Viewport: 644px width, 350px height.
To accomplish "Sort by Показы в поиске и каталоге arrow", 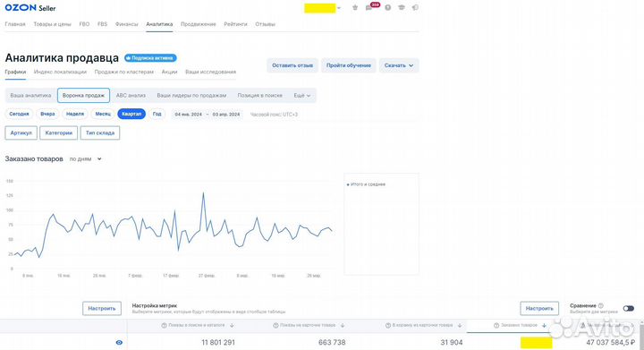I will click(232, 325).
